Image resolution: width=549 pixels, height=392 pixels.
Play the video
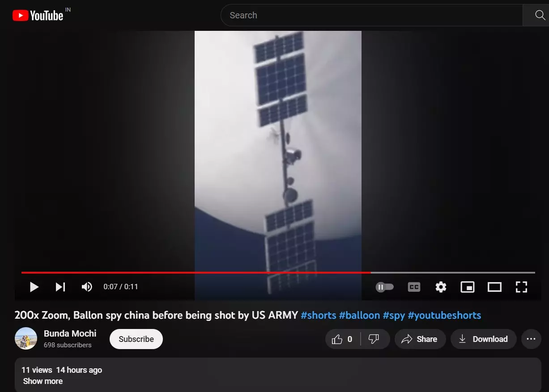[34, 287]
